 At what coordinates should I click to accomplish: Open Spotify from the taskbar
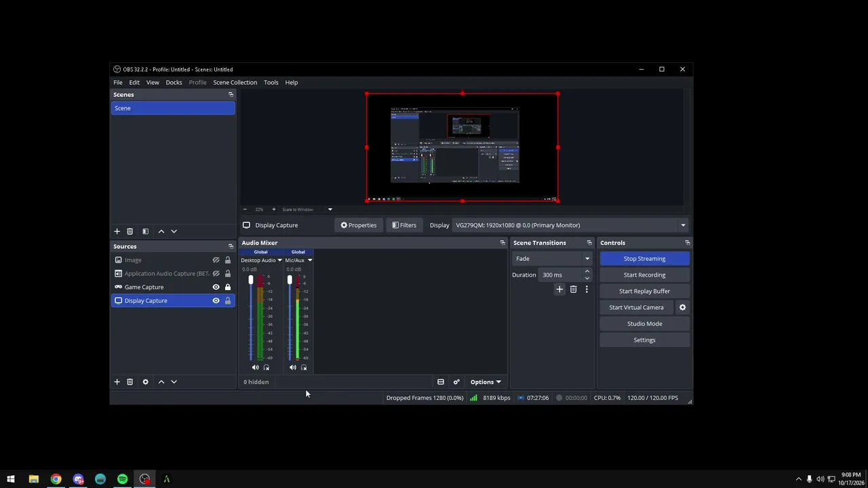[122, 479]
